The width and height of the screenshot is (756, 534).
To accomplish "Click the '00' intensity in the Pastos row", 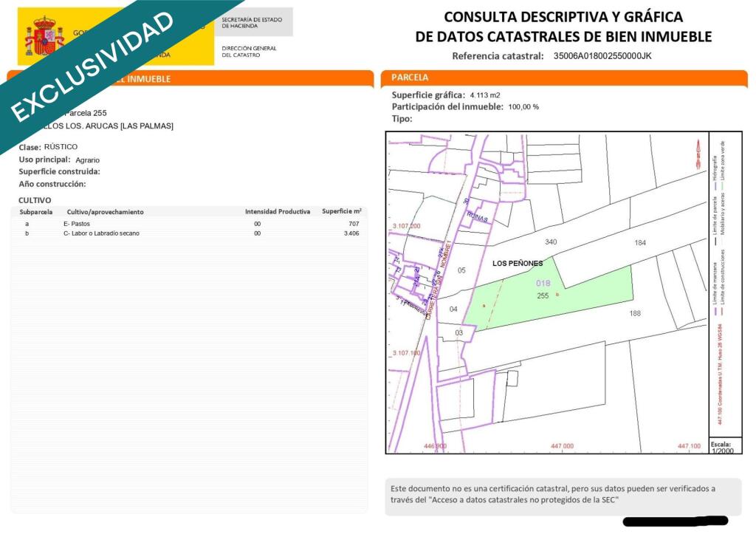I will [258, 224].
